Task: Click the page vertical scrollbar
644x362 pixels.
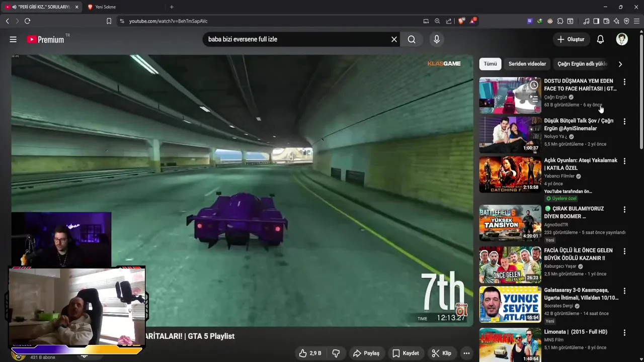Action: click(x=641, y=90)
